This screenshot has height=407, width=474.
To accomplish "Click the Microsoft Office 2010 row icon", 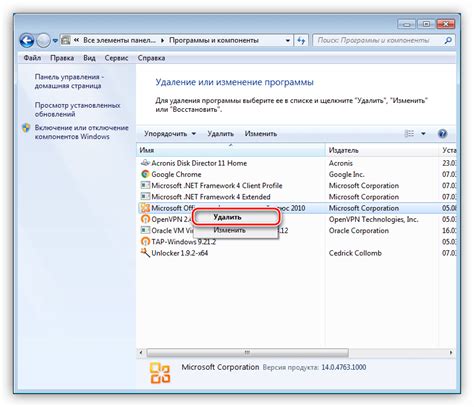I will 145,208.
